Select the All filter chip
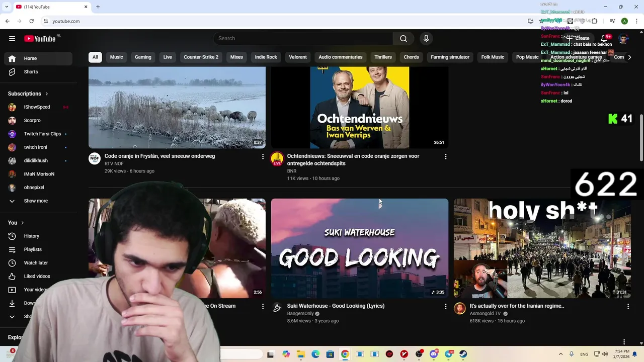644x362 pixels. (95, 57)
